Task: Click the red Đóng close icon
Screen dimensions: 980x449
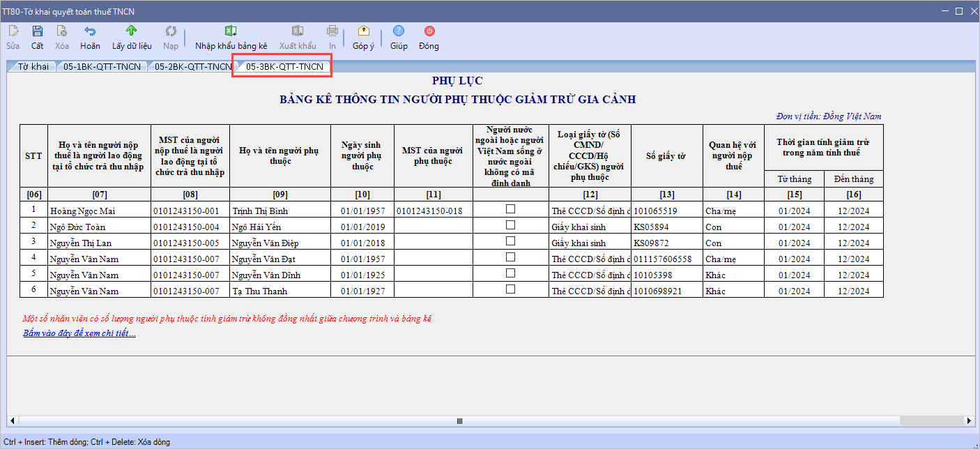Action: coord(429,31)
